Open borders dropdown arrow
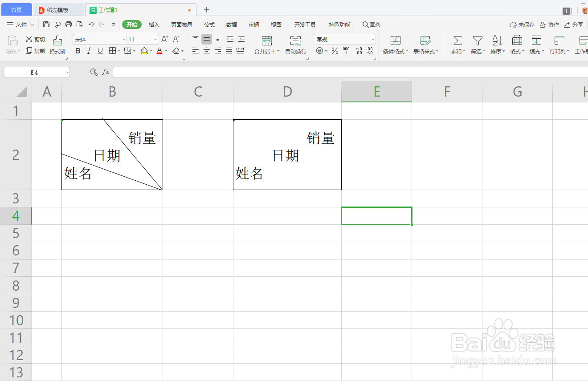 pos(119,51)
